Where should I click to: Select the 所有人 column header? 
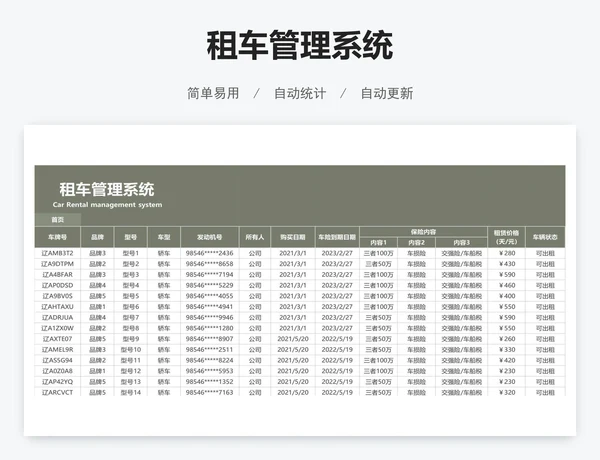[x=255, y=237]
